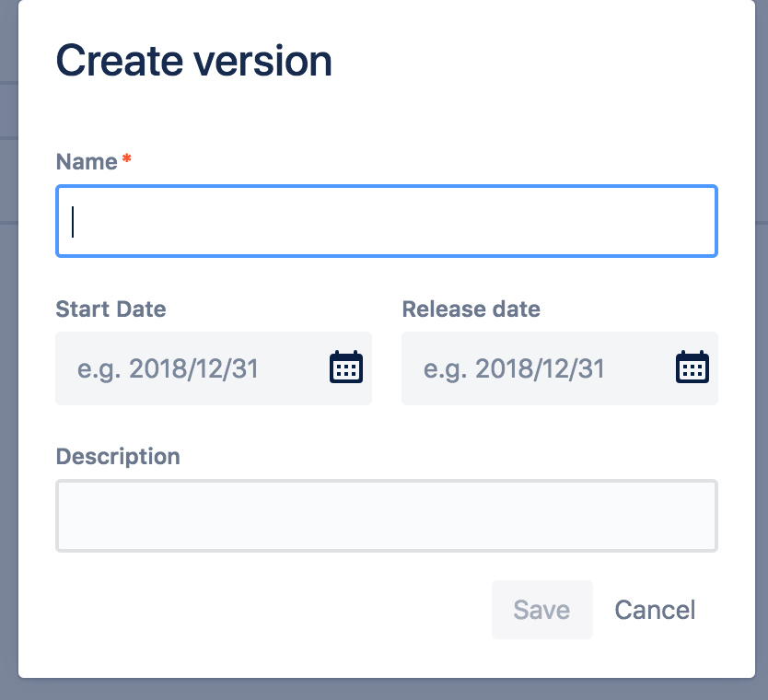Click the Save button

pyautogui.click(x=541, y=610)
